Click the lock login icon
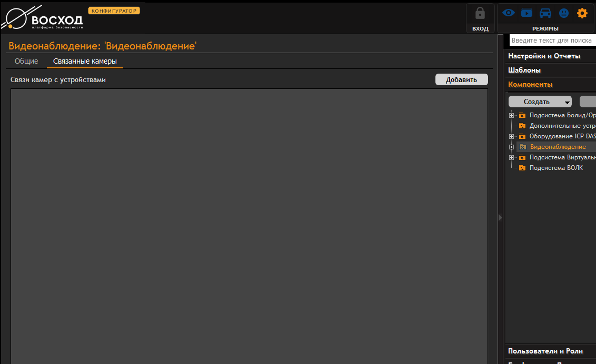 tap(480, 14)
